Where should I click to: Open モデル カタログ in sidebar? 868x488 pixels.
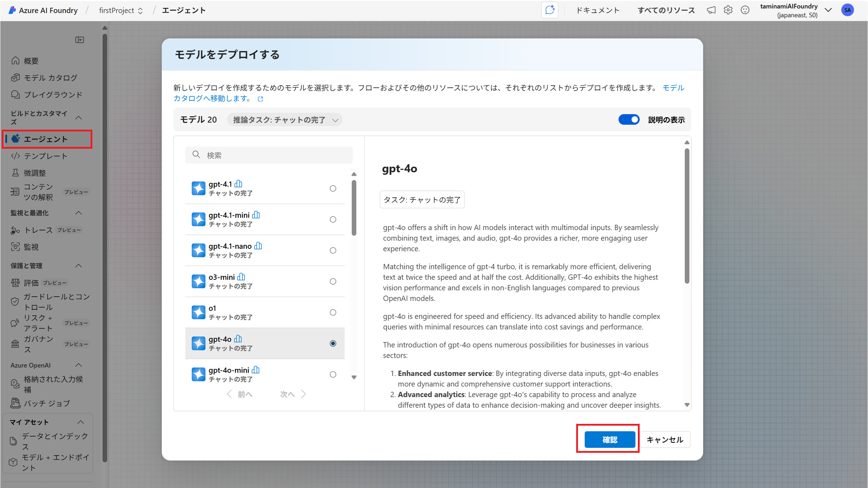50,78
